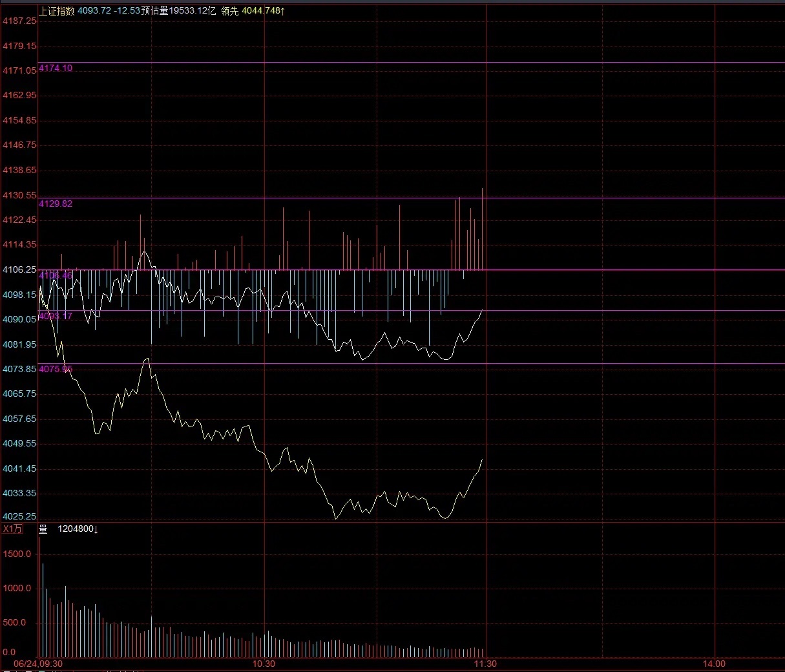The image size is (785, 672).
Task: Click the leading index value 4044.748
Action: 264,10
